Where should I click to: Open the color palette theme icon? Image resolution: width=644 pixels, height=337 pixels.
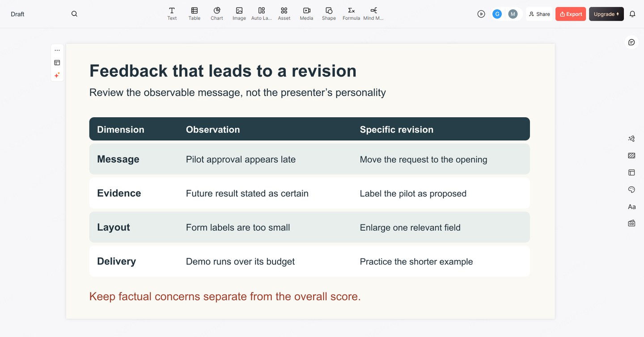click(631, 190)
